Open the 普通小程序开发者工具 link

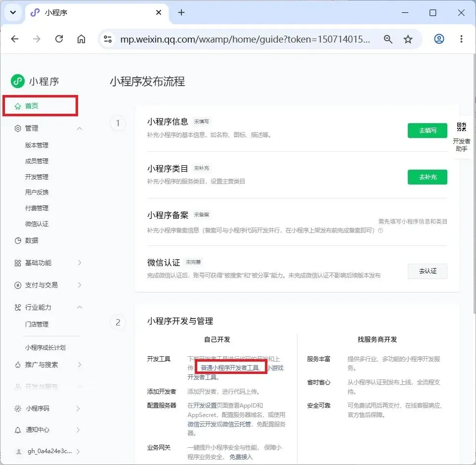230,368
